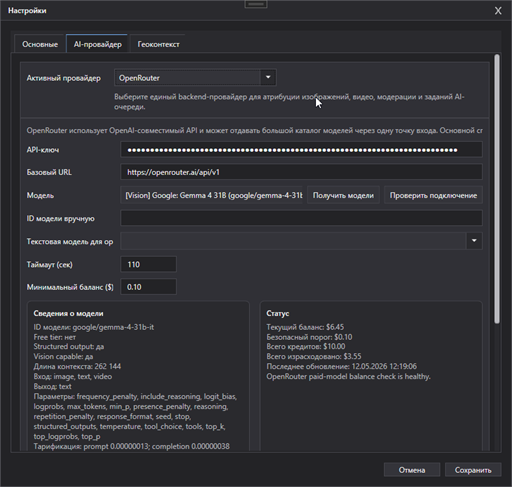Click the 'Free tier: нет' line
Screen dimensions: 512x487
[55, 337]
